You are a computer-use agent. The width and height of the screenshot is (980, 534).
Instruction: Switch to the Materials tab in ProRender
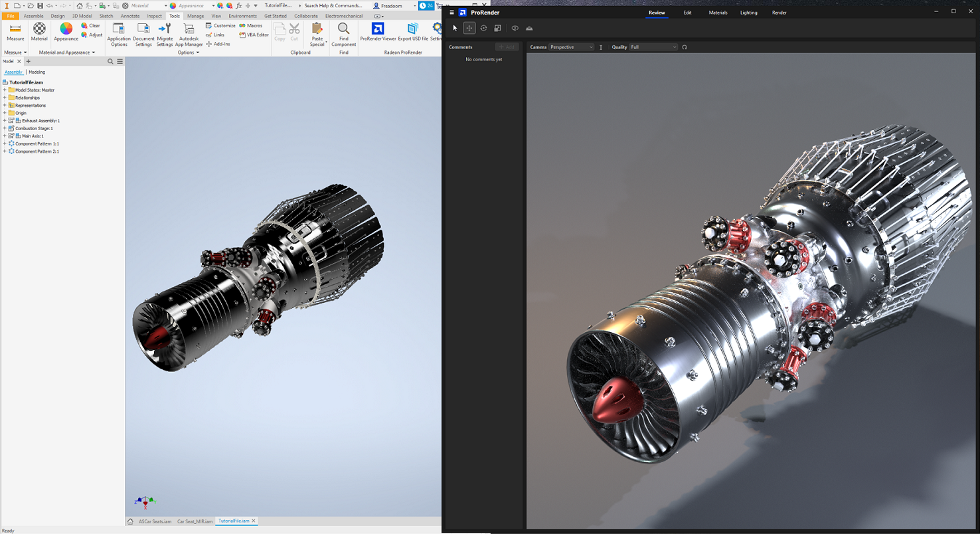pyautogui.click(x=718, y=13)
